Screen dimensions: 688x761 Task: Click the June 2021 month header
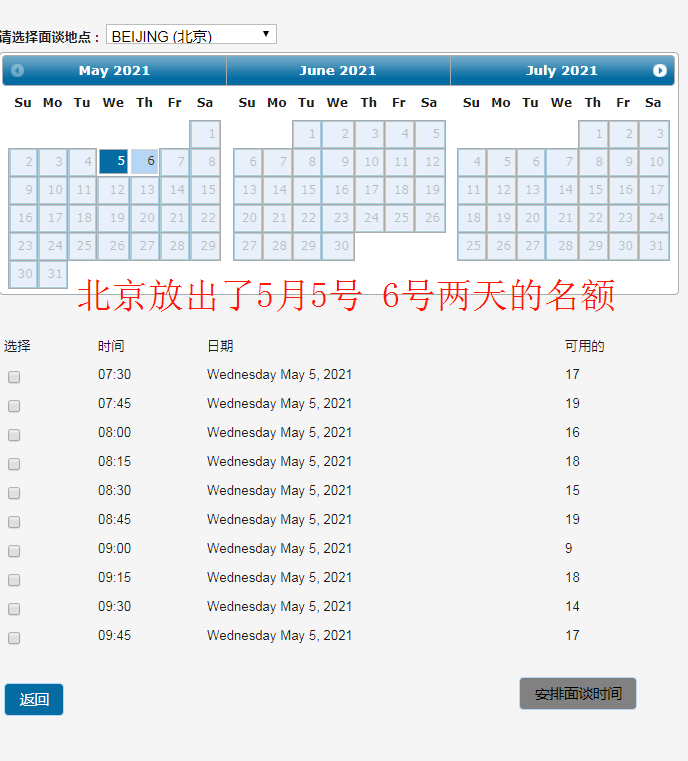pos(338,71)
